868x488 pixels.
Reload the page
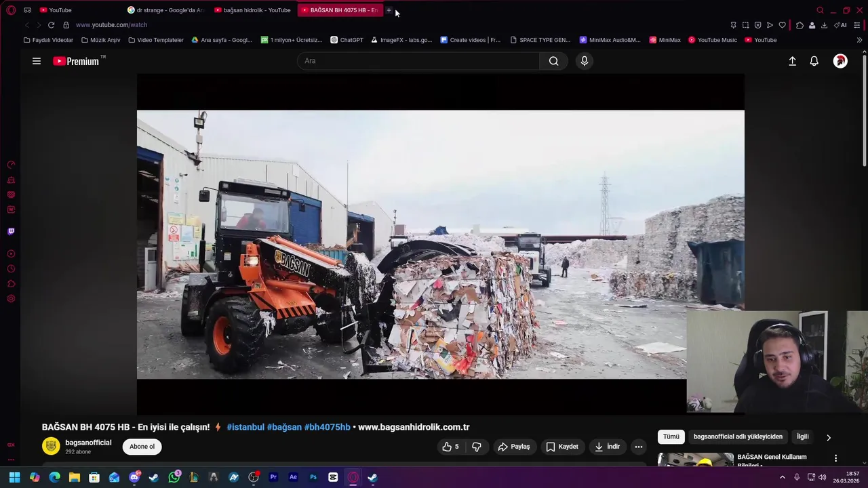pos(51,25)
